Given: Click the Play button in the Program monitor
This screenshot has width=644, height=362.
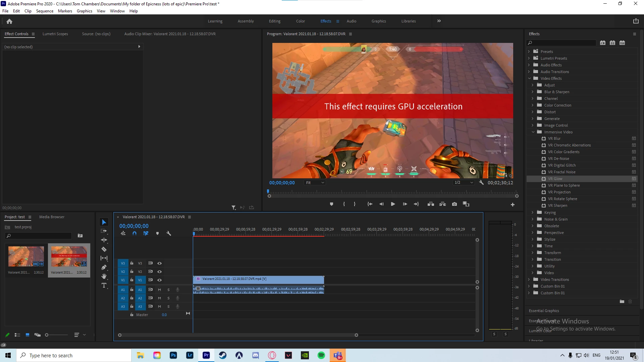Looking at the screenshot, I should (x=393, y=204).
